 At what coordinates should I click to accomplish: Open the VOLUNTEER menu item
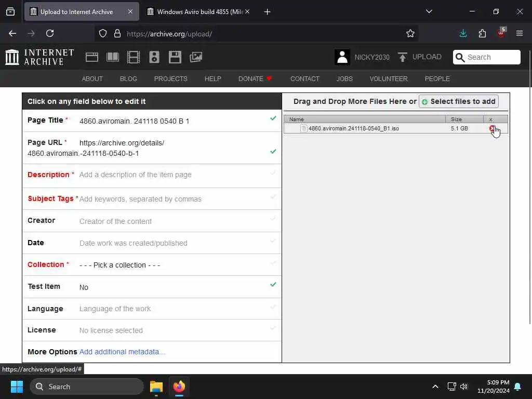tap(389, 79)
